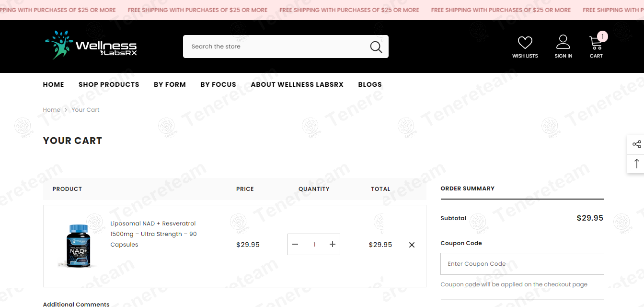Click the Wellness LabsRX logo

(90, 46)
